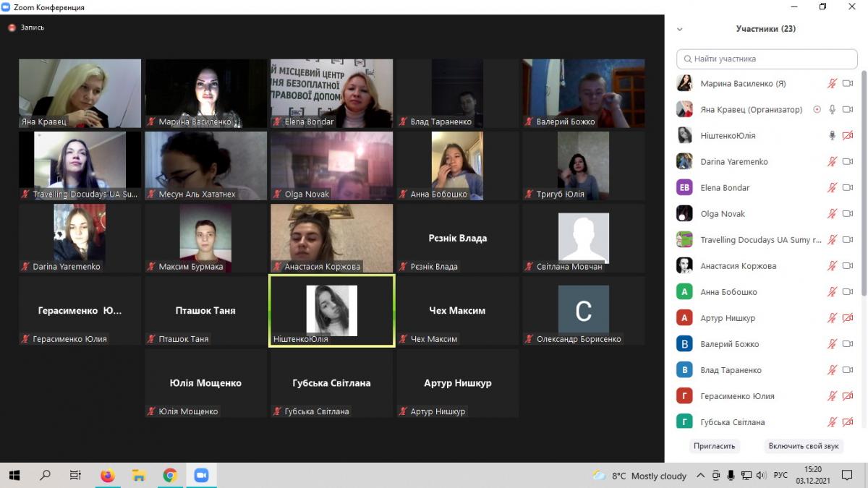Viewport: 868px width, 488px height.
Task: Click the Пригласить button
Action: pos(715,446)
